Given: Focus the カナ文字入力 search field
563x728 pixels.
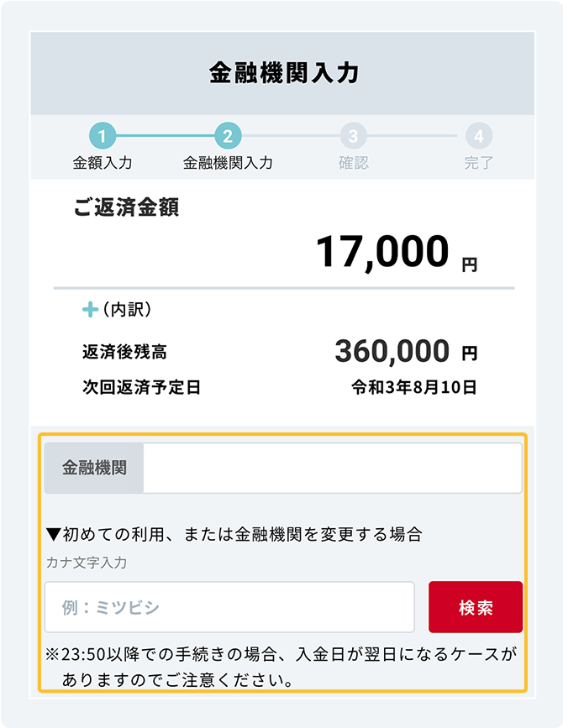Looking at the screenshot, I should pos(229,607).
